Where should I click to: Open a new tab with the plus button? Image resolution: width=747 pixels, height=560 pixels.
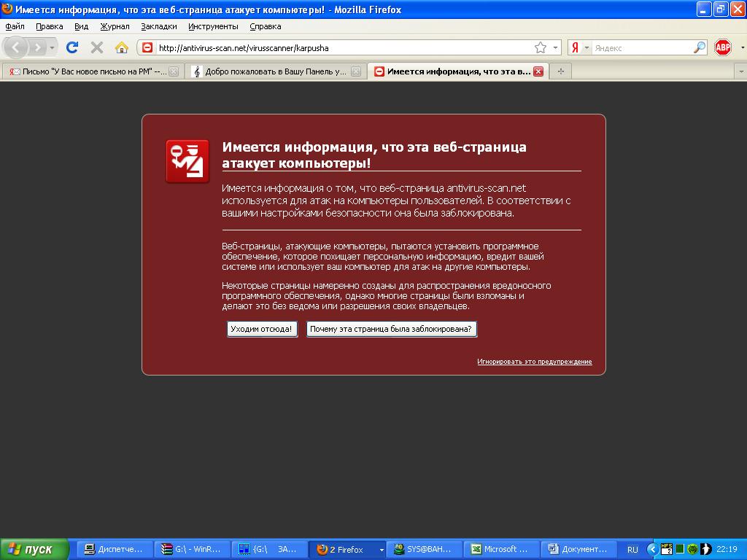coord(561,71)
